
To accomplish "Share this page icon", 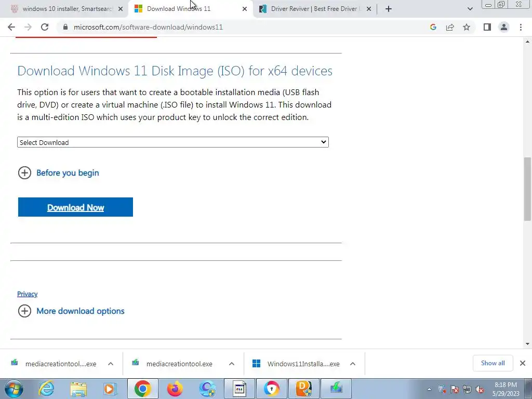I will tap(450, 27).
